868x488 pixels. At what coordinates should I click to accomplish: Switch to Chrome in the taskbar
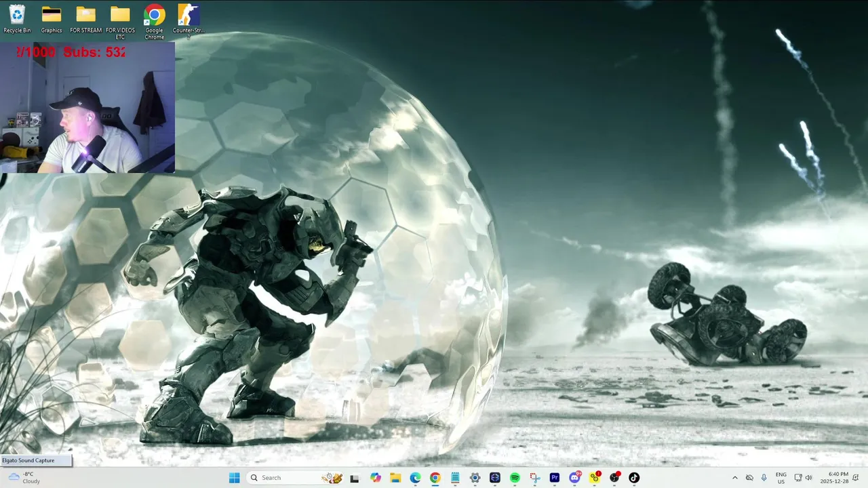pos(435,478)
